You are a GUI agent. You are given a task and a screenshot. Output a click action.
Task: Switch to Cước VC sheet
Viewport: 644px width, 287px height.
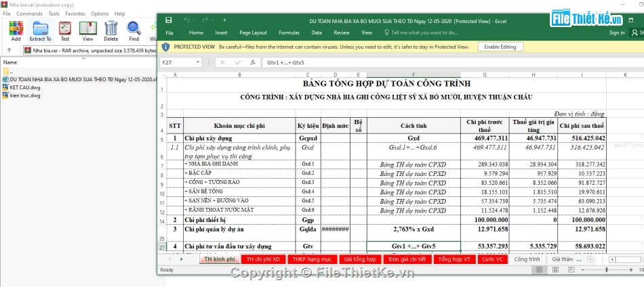[x=492, y=259]
